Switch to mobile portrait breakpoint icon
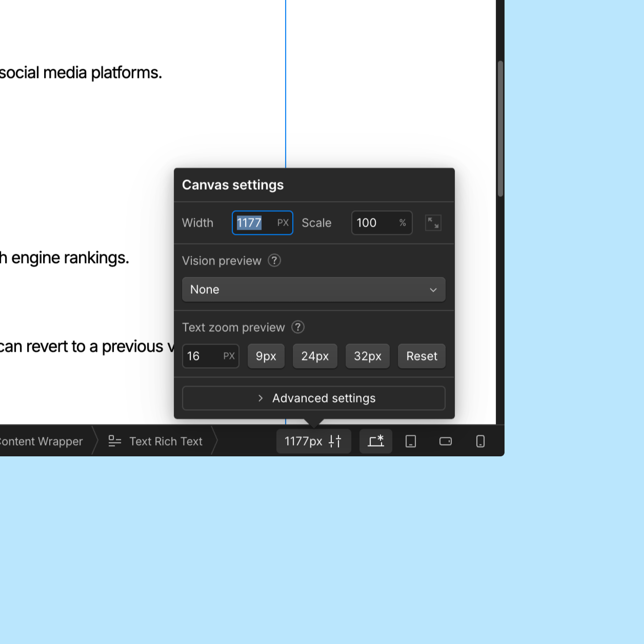 point(480,441)
